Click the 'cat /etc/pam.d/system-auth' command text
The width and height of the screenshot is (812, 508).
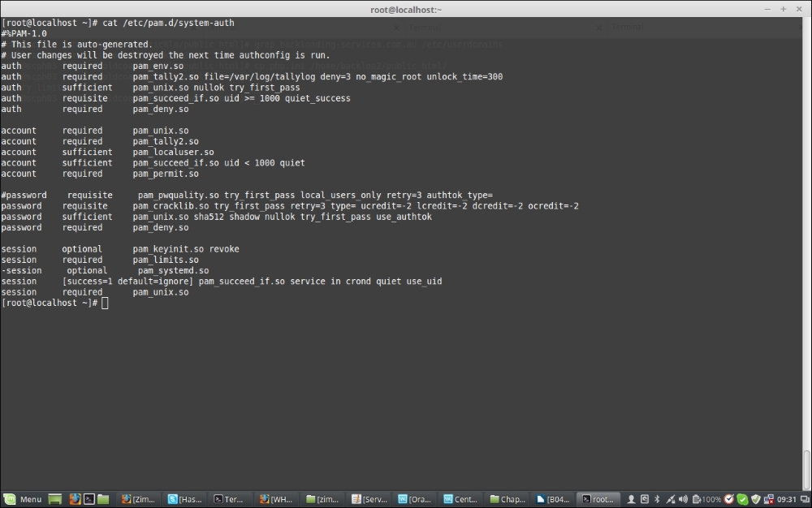pos(168,23)
